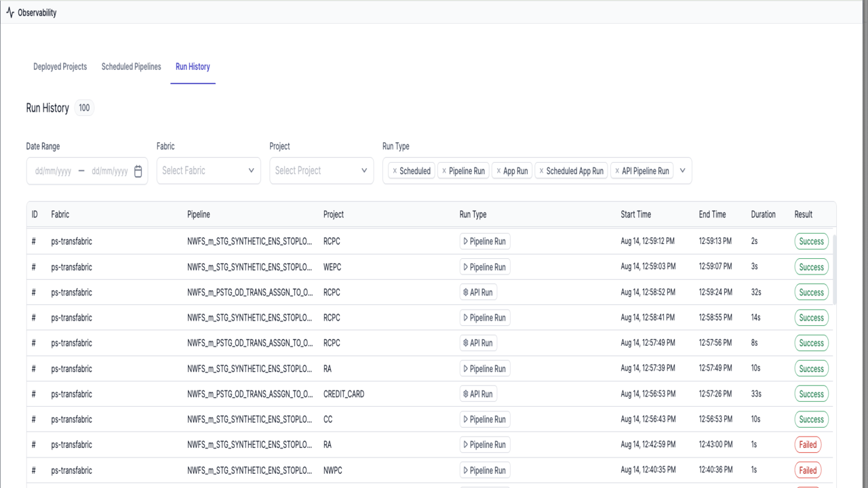Image resolution: width=868 pixels, height=488 pixels.
Task: Open the Select Fabric dropdown
Action: point(208,171)
